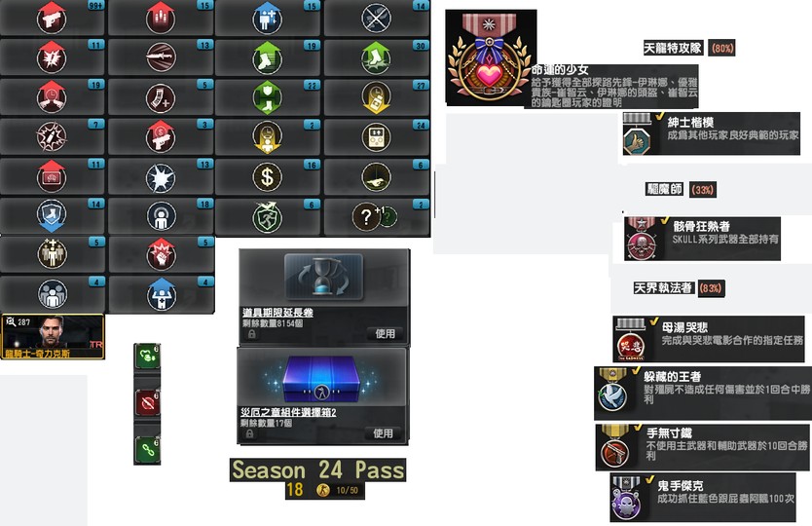This screenshot has width=812, height=526.
Task: Toggle the checkmark on 骸骨狂熱者 medal
Action: (665, 221)
